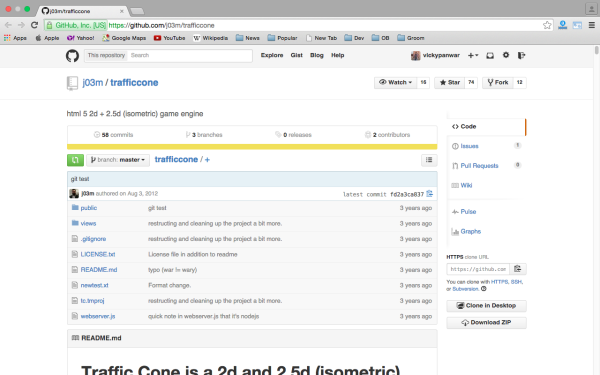View the 2 contributors
The height and width of the screenshot is (375, 600).
coord(388,135)
